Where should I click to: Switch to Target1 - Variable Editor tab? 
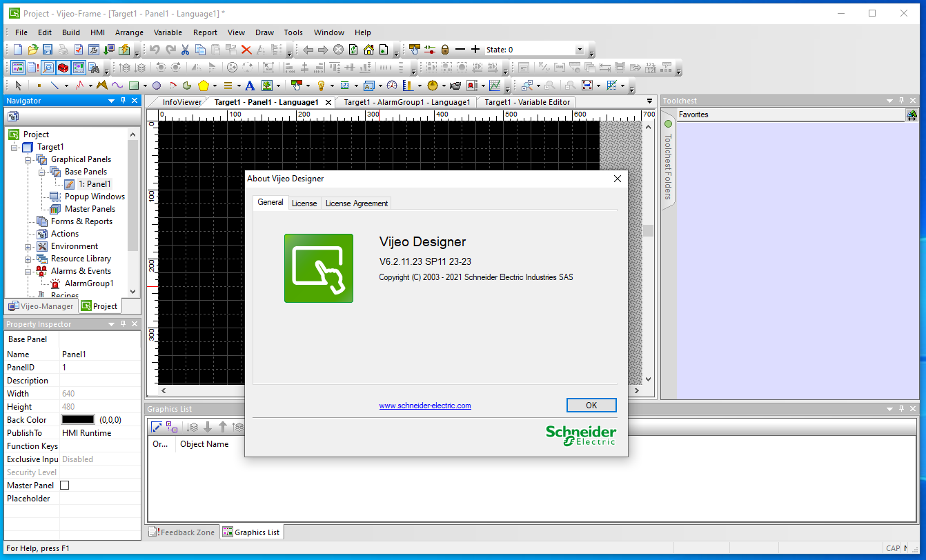pyautogui.click(x=527, y=102)
